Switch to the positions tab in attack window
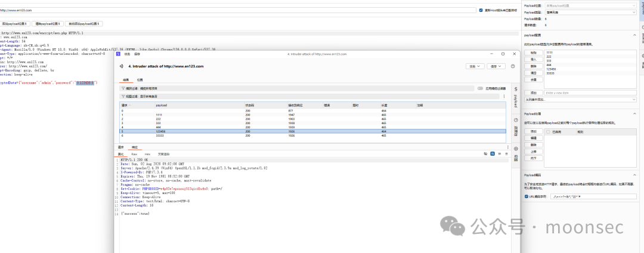The width and height of the screenshot is (644, 253). (x=140, y=80)
